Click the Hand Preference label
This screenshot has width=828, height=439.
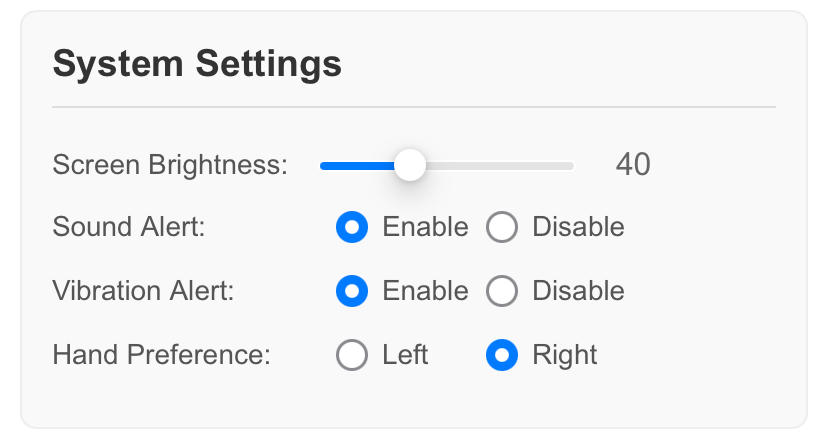pos(162,355)
